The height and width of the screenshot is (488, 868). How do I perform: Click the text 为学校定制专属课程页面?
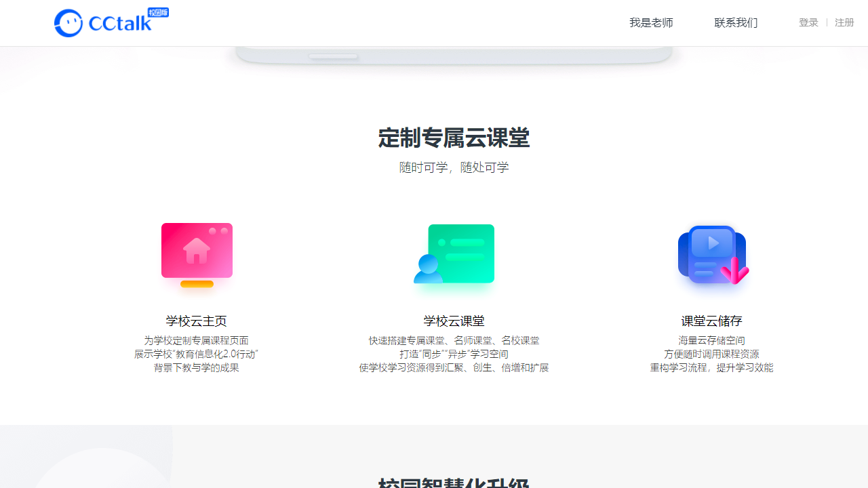click(197, 340)
